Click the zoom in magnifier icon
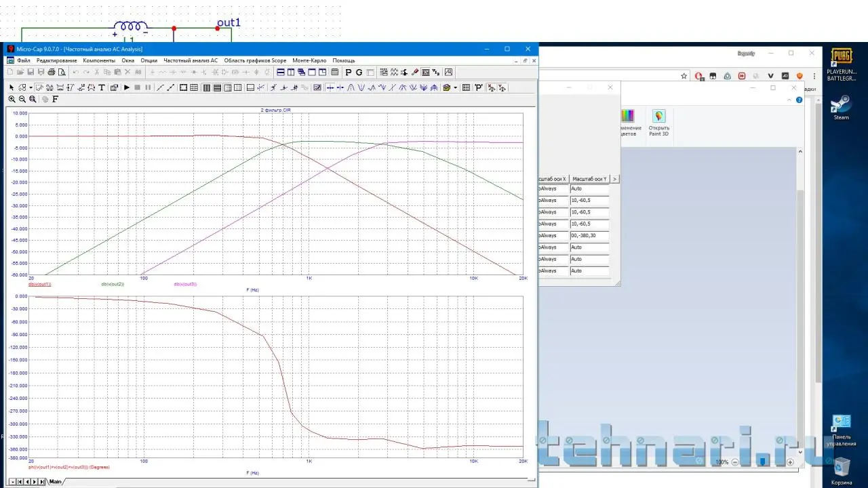The width and height of the screenshot is (868, 488). point(12,99)
